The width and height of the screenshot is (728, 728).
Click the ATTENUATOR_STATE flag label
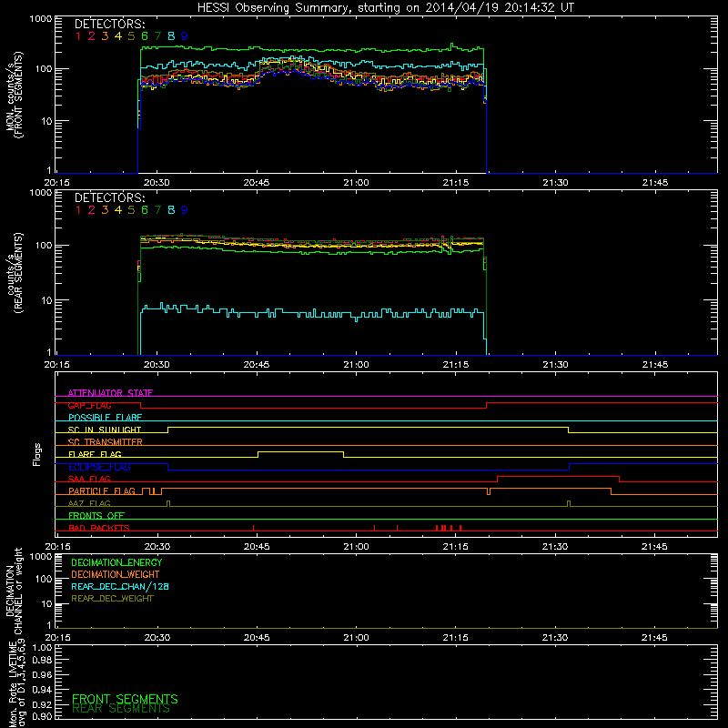(x=110, y=393)
